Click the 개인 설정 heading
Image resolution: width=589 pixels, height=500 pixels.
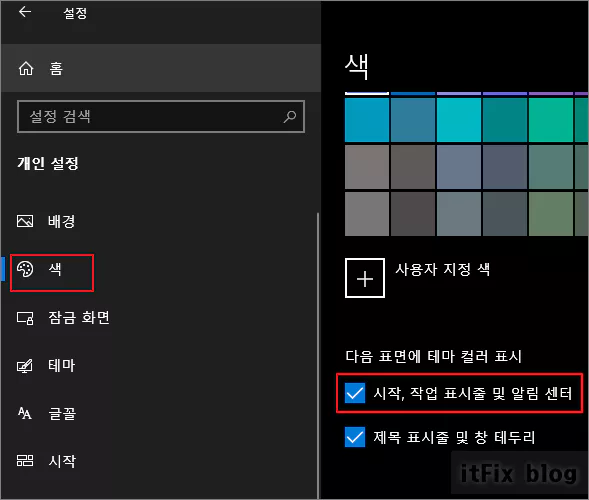[48, 163]
